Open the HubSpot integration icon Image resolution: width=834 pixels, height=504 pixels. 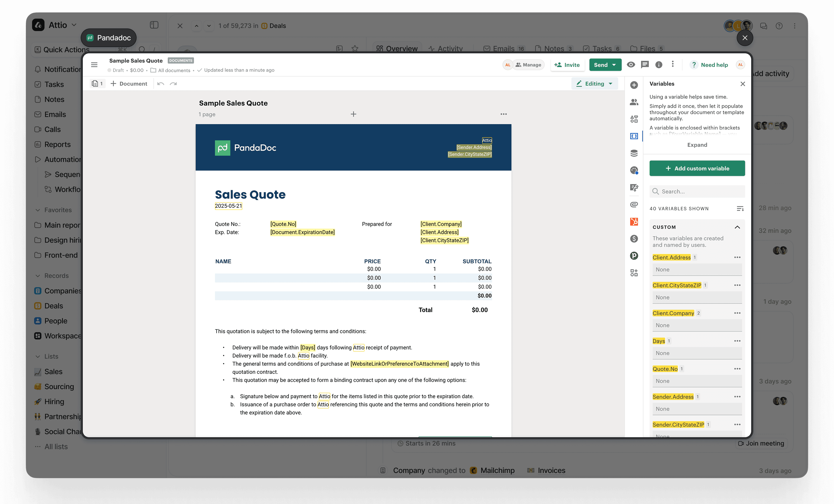pos(634,221)
